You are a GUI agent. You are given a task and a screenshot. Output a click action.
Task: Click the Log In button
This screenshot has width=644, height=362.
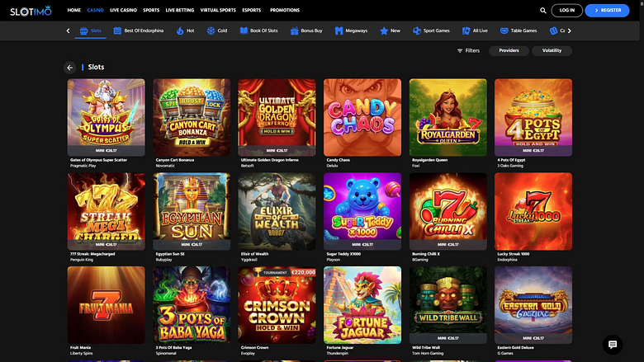coord(566,10)
